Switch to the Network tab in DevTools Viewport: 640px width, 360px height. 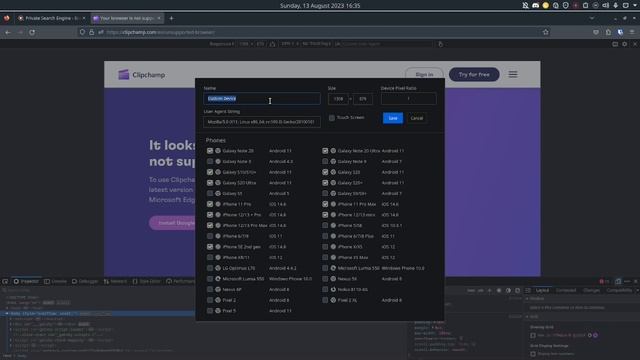(115, 281)
